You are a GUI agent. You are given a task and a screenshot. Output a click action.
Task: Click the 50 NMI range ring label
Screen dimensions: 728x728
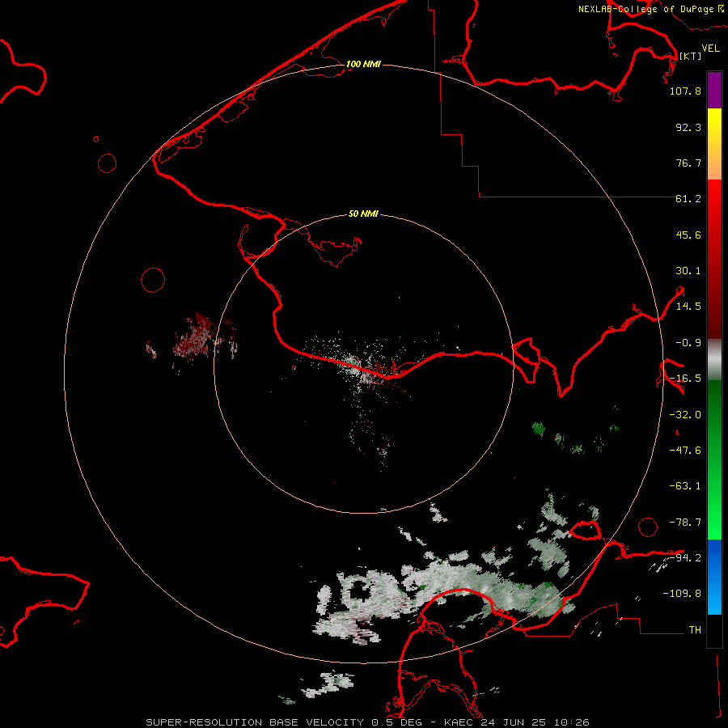[x=363, y=214]
